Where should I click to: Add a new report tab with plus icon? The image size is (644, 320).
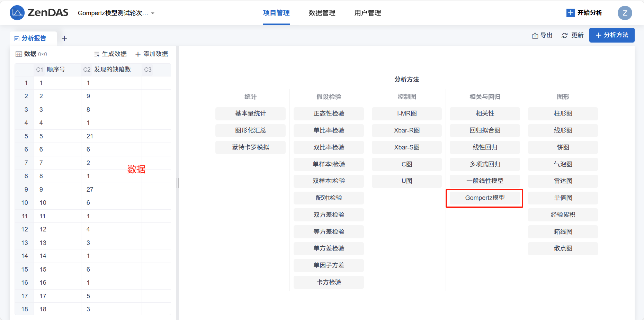click(64, 38)
